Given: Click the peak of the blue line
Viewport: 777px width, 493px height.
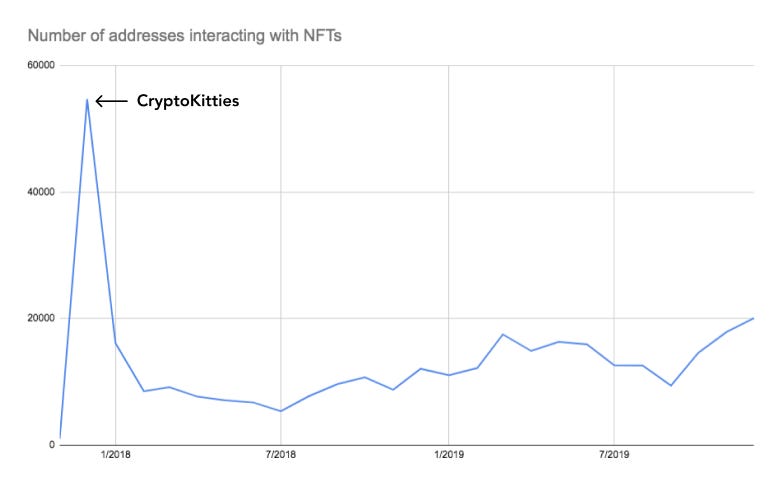Looking at the screenshot, I should (87, 100).
